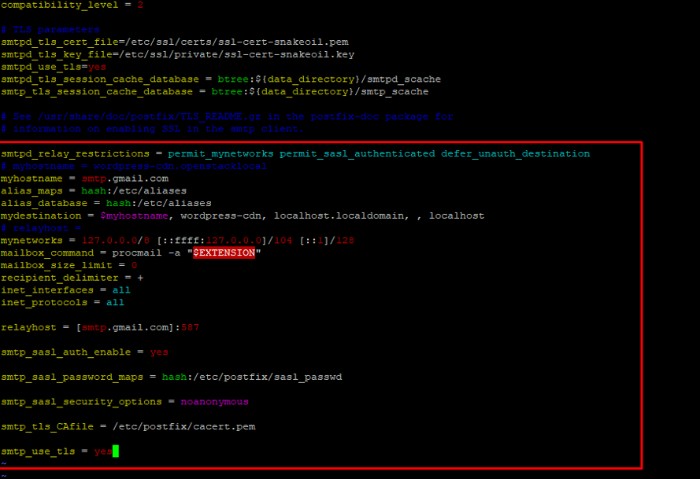
Task: Click the 'information on enabling SSL' comment
Action: 152,129
